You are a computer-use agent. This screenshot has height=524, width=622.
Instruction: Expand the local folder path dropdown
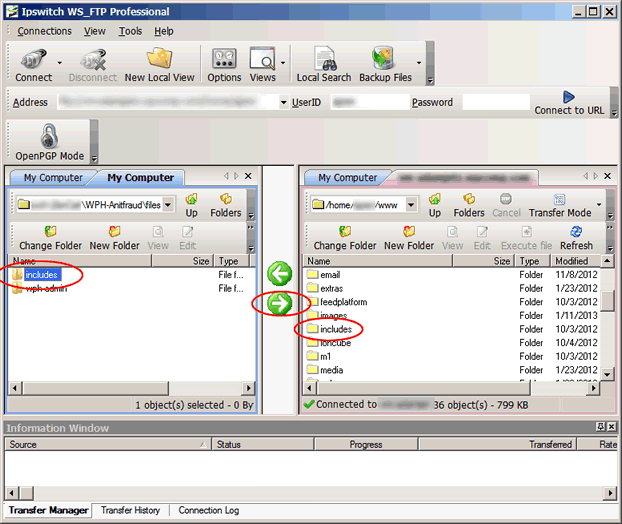(168, 205)
